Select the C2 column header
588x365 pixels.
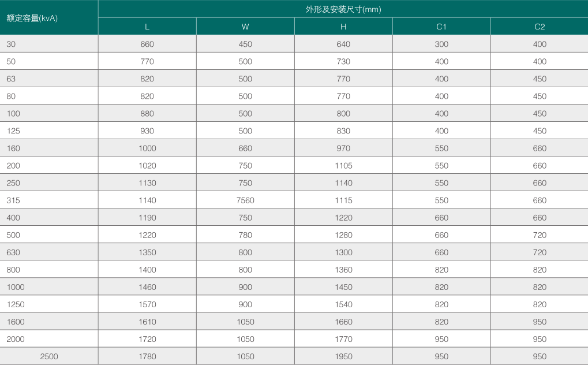click(539, 26)
